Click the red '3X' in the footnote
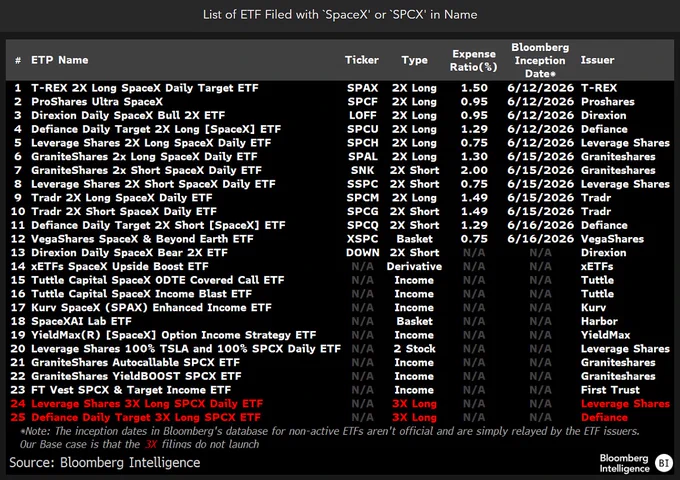The width and height of the screenshot is (680, 480). (x=150, y=444)
